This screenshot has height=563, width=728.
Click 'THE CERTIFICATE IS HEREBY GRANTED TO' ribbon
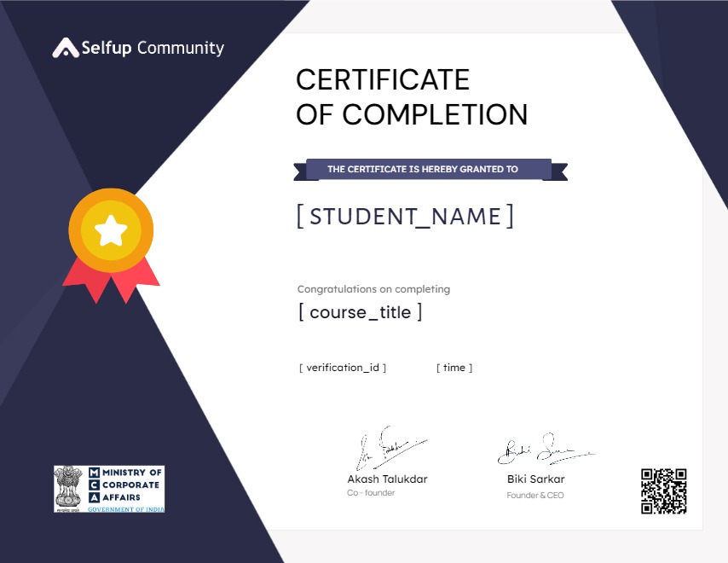point(430,170)
